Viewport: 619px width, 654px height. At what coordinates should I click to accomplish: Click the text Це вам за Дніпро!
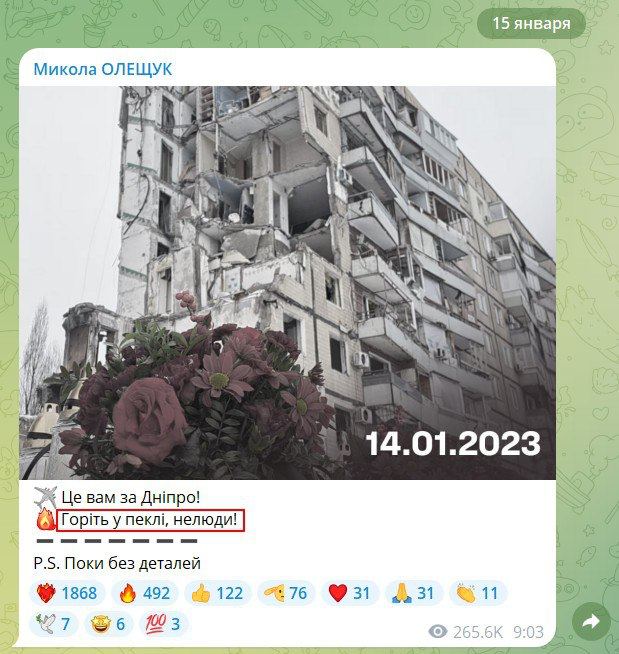tap(131, 497)
